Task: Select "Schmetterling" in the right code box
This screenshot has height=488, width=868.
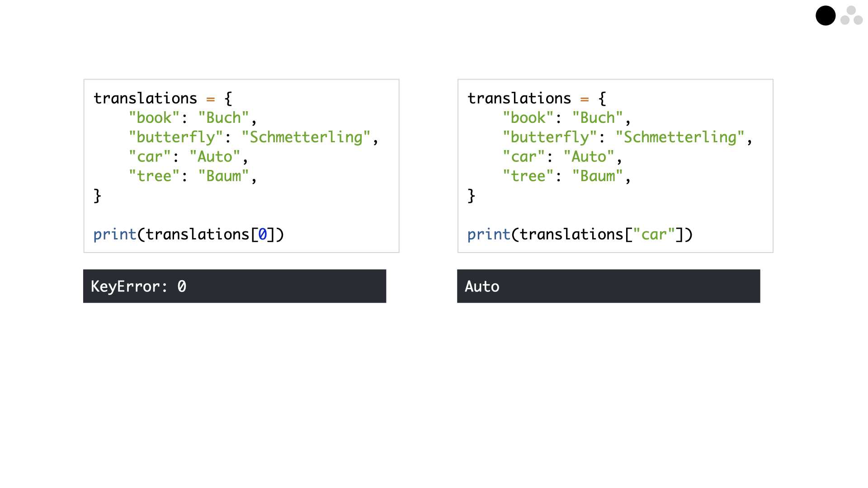Action: (680, 137)
